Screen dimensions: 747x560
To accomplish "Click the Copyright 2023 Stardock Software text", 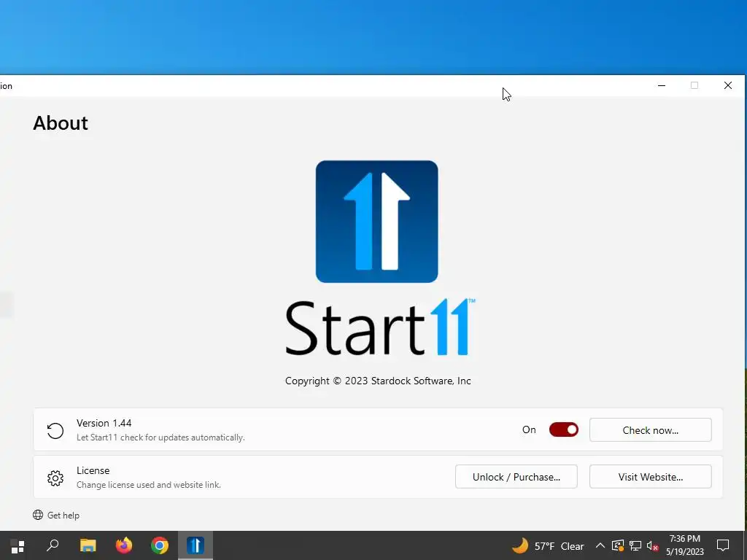I will (x=378, y=381).
